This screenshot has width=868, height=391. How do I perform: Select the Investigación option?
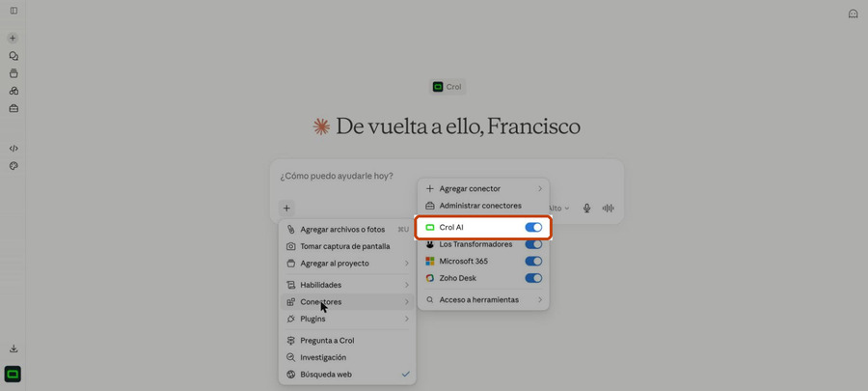(347, 358)
